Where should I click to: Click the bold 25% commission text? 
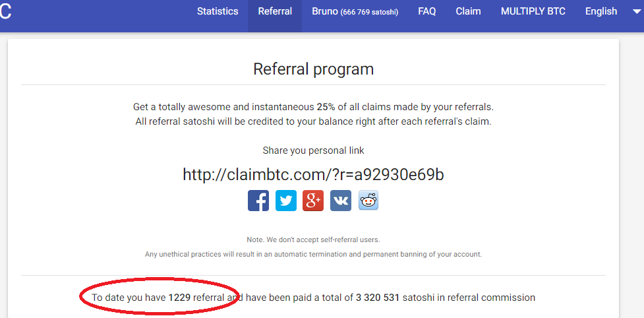click(326, 108)
